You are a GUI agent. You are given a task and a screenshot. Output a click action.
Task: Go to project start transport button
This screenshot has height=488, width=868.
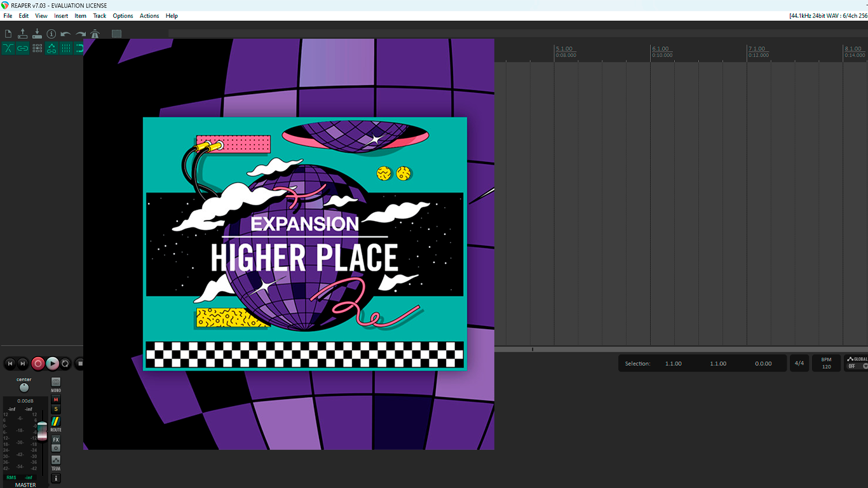point(10,363)
